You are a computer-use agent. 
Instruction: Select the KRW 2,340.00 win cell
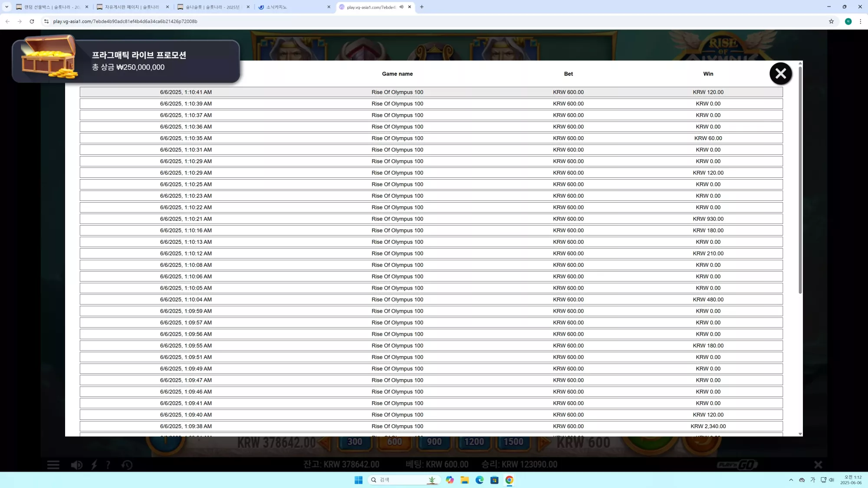click(x=708, y=426)
